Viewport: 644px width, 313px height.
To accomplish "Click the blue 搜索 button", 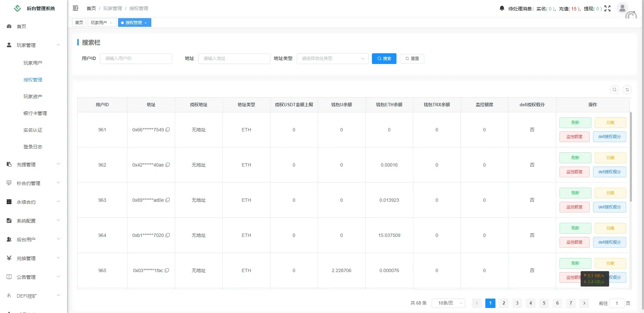I will 384,59.
